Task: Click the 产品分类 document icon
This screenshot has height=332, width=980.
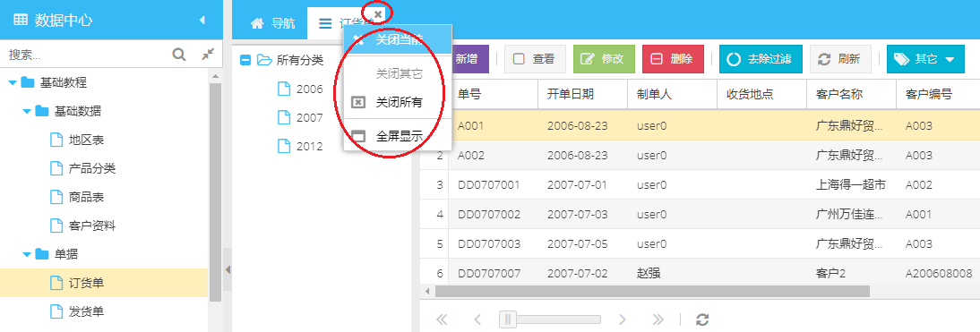Action: click(56, 168)
